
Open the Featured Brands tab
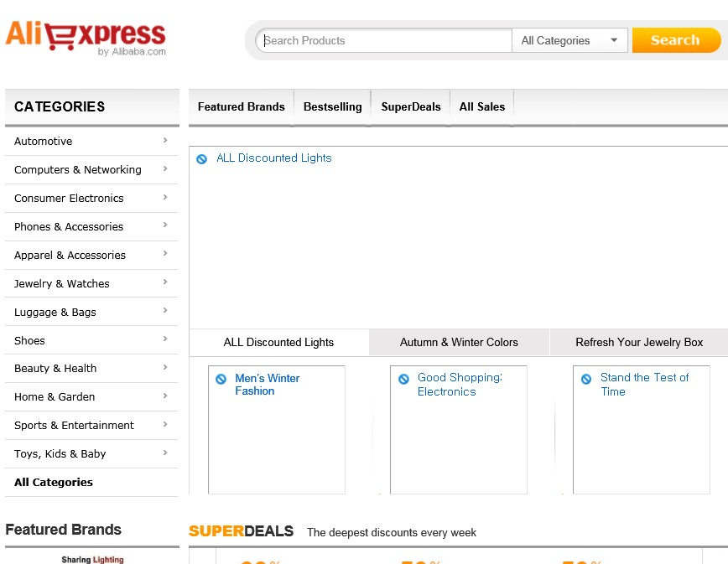pos(242,106)
